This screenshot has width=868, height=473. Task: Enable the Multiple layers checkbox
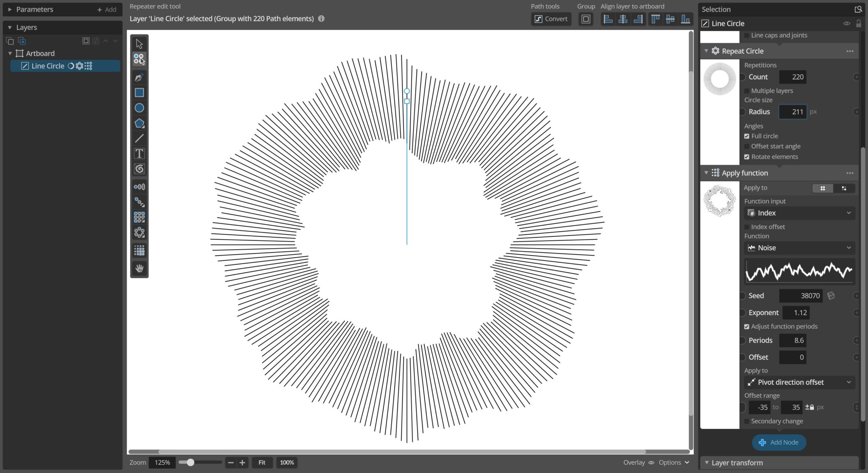[747, 91]
